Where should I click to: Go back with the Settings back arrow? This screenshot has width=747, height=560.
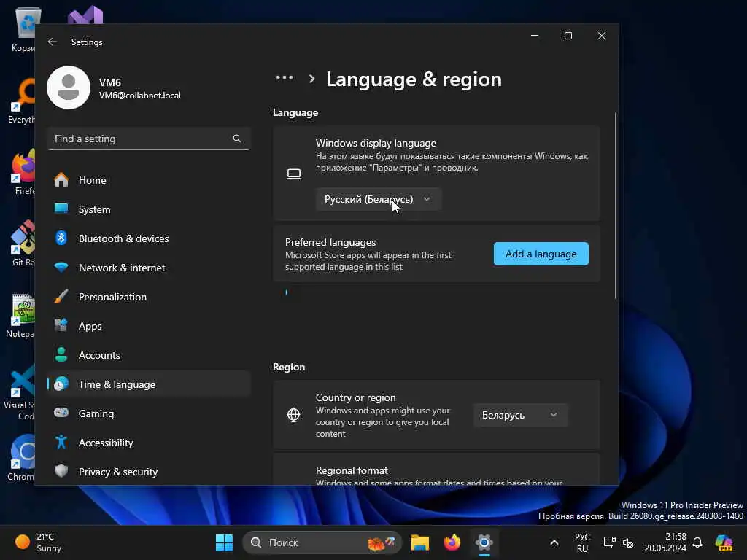(53, 42)
